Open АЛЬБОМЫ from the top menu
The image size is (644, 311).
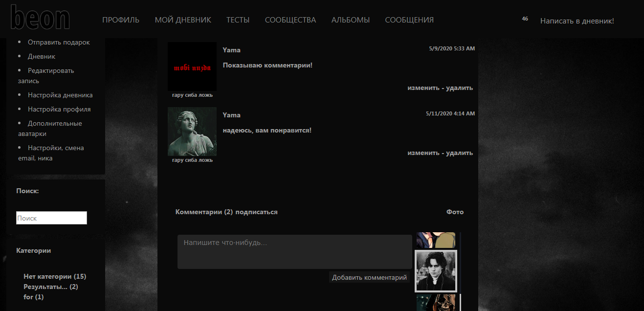(350, 20)
